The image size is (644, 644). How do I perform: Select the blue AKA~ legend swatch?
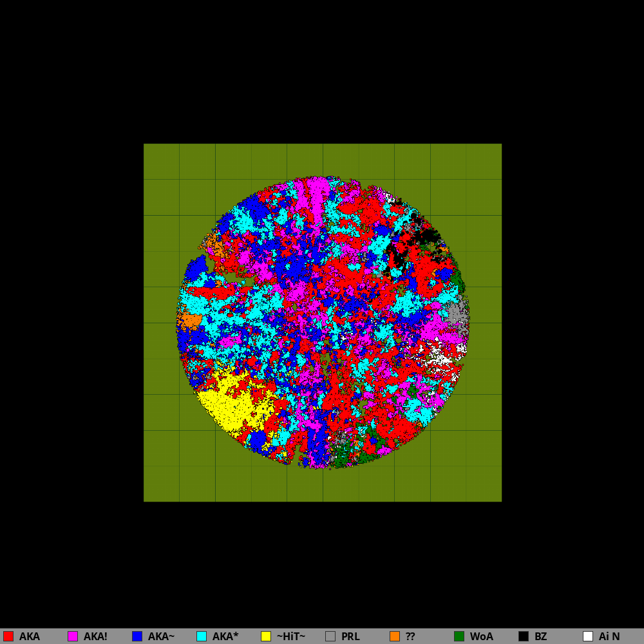tap(137, 636)
